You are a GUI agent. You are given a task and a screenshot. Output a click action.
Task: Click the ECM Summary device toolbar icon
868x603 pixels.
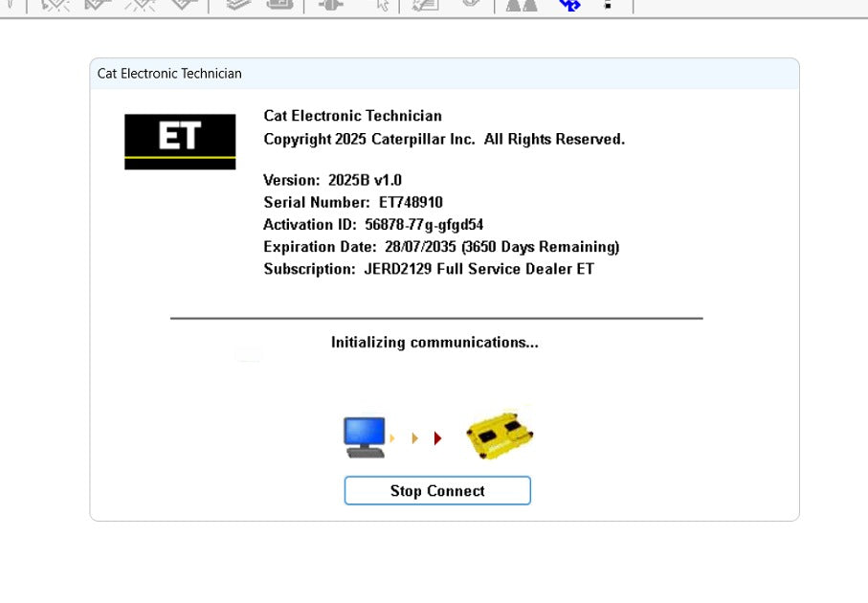(x=281, y=6)
